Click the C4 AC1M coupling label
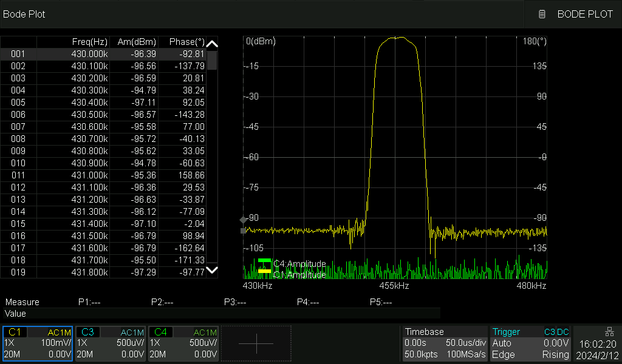 205,332
